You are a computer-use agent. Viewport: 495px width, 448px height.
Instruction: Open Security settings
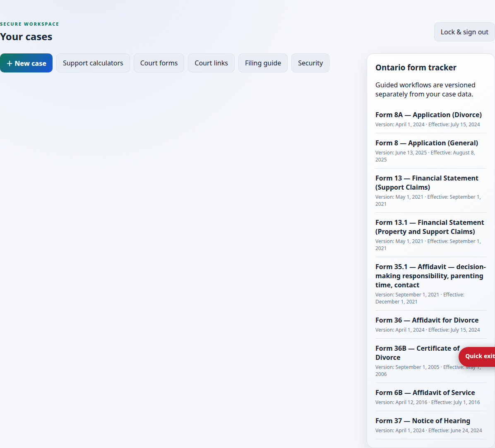click(310, 63)
